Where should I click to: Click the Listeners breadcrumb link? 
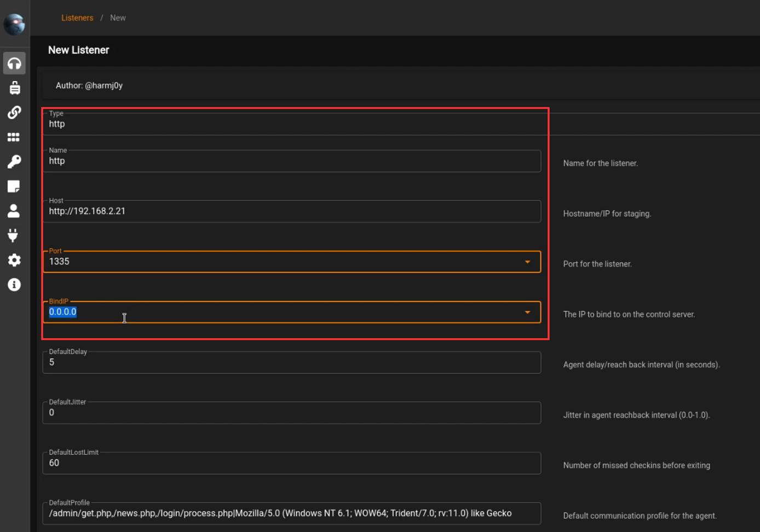[x=77, y=18]
